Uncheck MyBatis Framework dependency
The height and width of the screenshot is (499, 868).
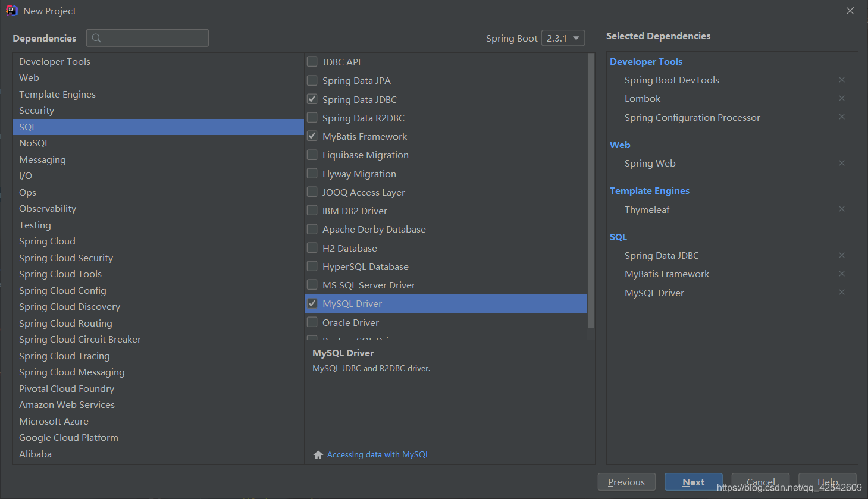point(312,136)
